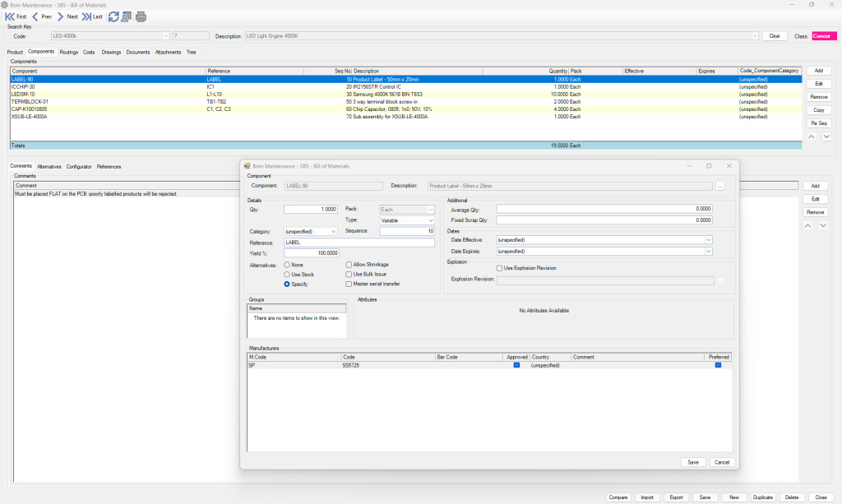842x504 pixels.
Task: Open the Code dropdown in Search Key
Action: [165, 36]
